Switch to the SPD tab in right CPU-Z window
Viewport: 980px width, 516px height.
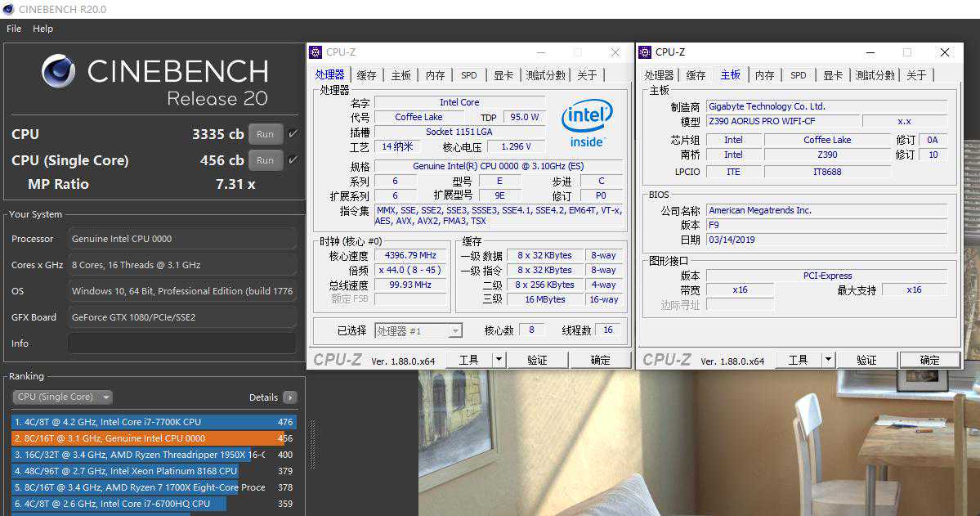click(x=798, y=75)
